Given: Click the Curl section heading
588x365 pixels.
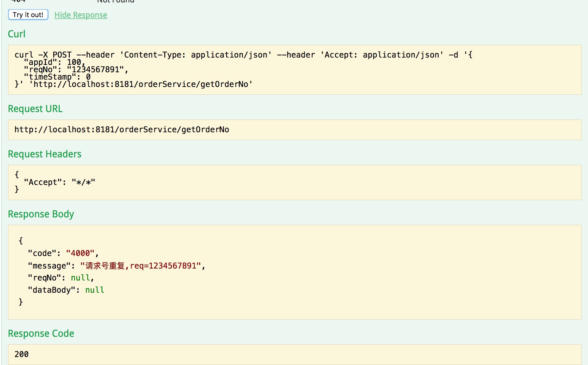Looking at the screenshot, I should tap(17, 34).
